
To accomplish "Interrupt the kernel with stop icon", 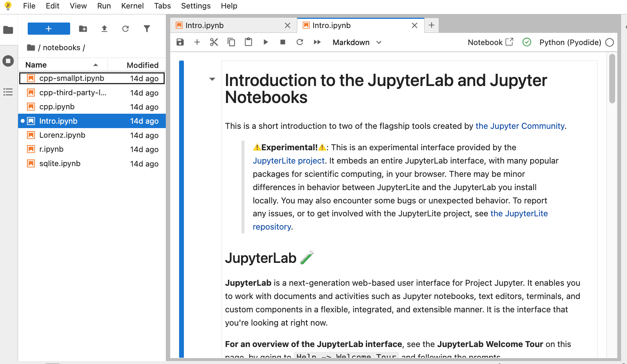I will coord(283,42).
